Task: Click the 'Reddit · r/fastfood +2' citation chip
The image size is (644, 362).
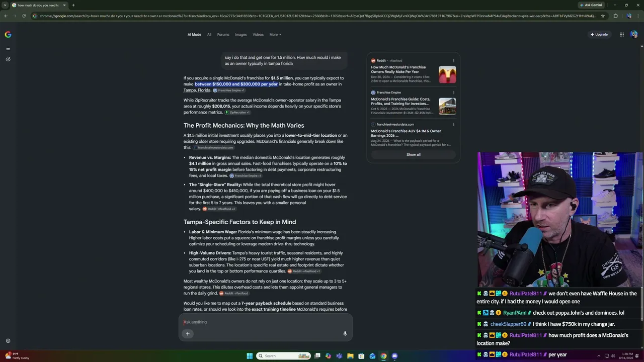Action: point(219,209)
